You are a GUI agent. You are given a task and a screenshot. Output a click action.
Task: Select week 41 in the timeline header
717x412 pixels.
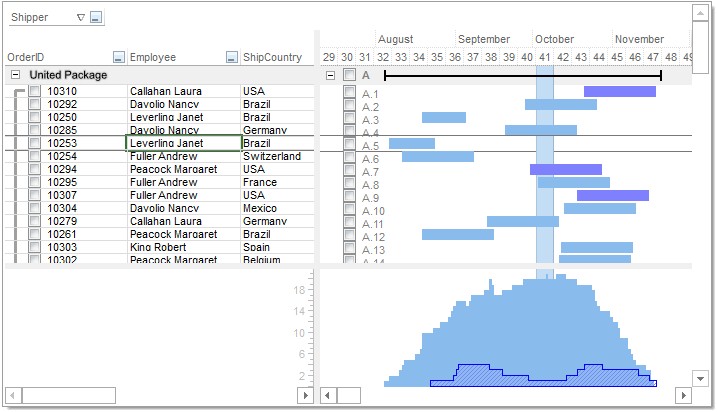coord(545,58)
